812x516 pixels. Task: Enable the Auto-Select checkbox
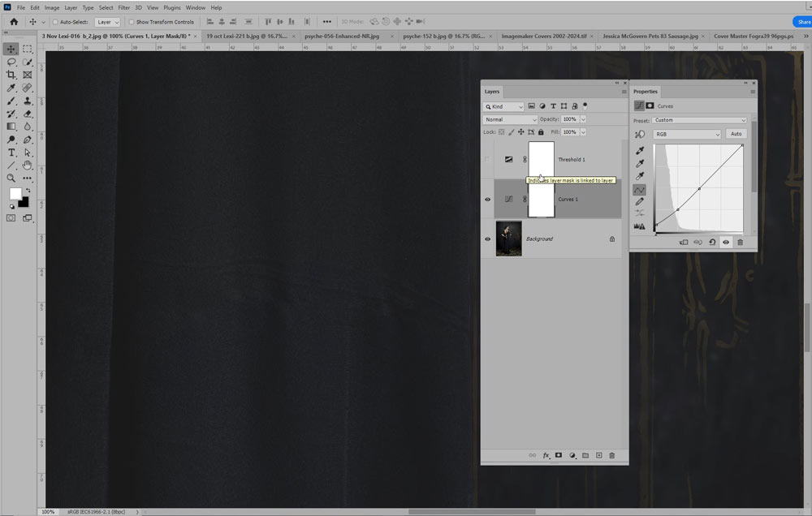(55, 22)
